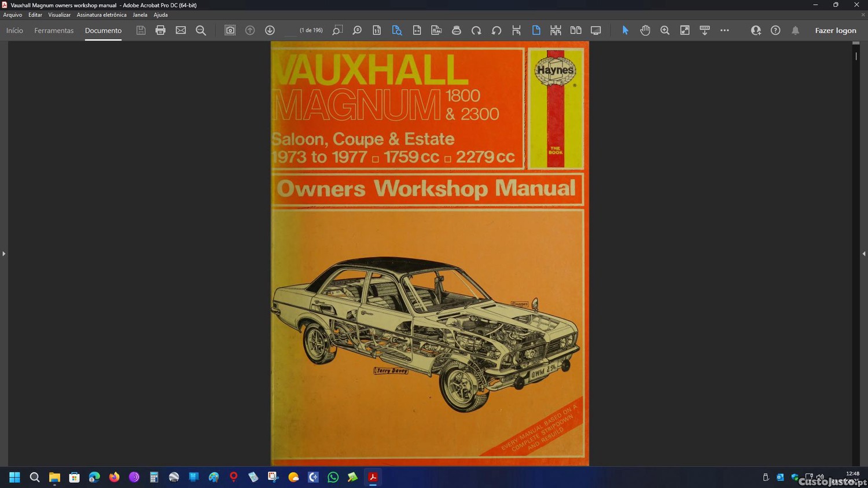The width and height of the screenshot is (868, 488).
Task: Click the email envelope icon
Action: [x=181, y=30]
